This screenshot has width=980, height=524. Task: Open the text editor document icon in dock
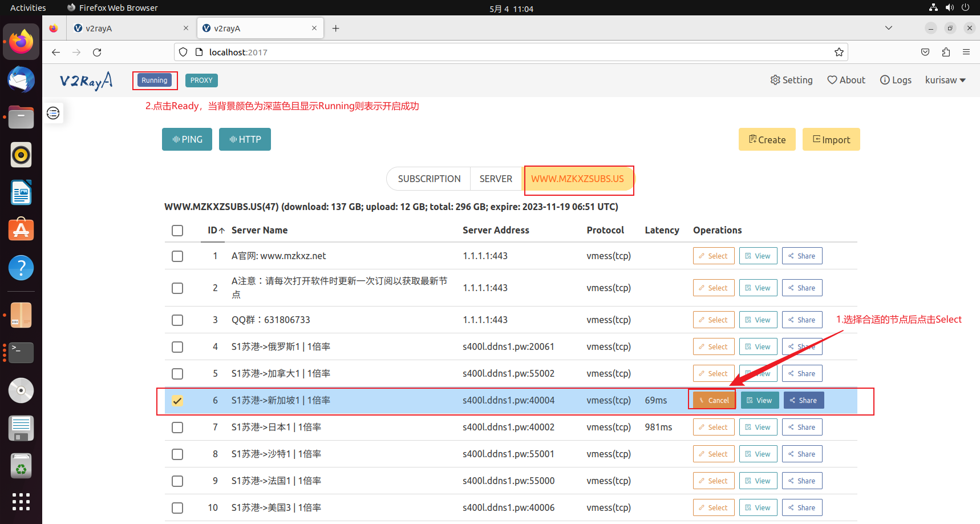pos(21,428)
